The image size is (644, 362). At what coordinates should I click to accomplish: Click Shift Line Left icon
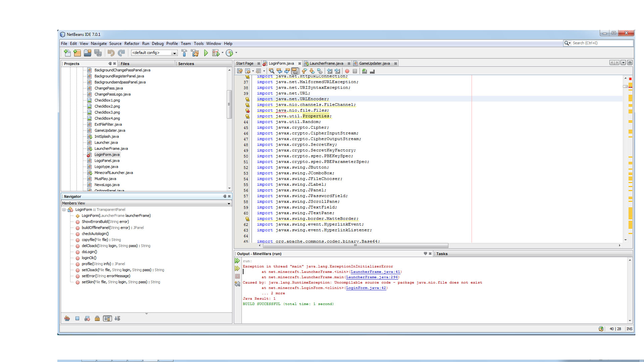(x=330, y=71)
